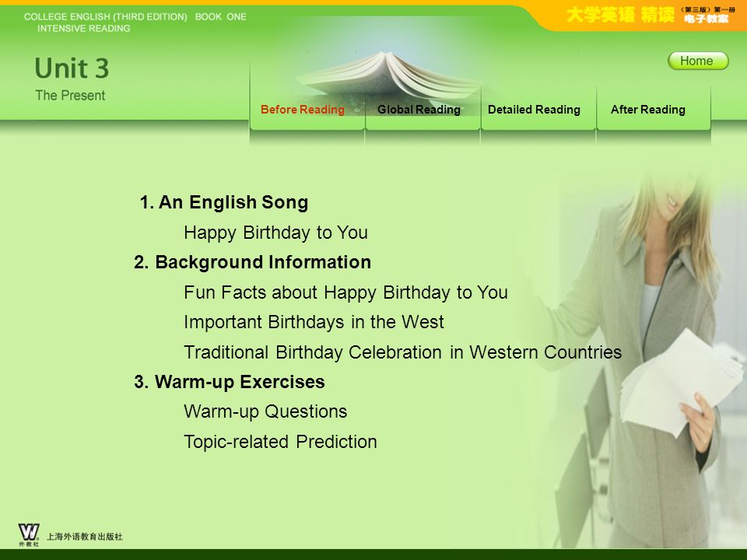Open the Before Reading tab
Viewport: 747px width, 560px height.
click(x=303, y=110)
